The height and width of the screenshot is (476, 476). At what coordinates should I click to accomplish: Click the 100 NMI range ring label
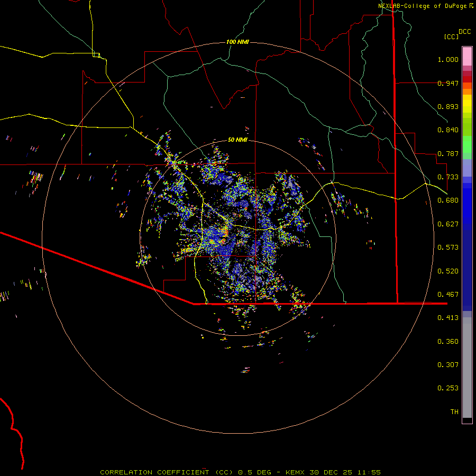click(237, 42)
